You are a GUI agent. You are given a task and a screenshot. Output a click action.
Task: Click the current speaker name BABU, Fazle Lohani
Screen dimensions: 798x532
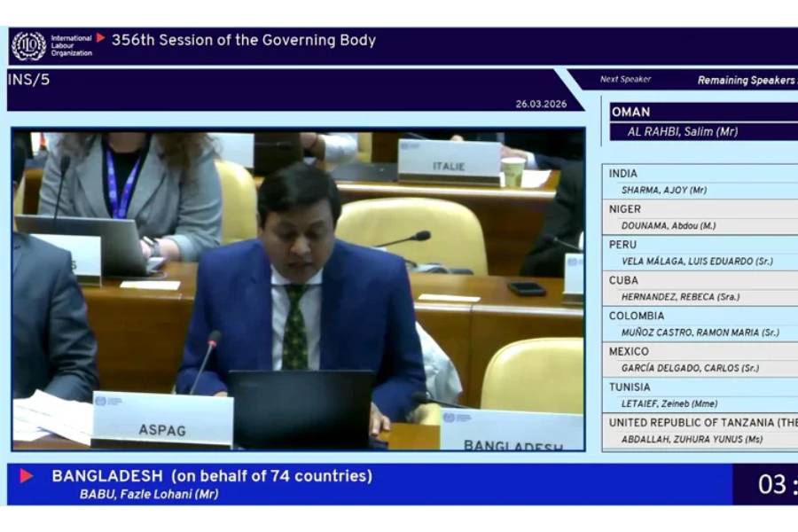click(149, 494)
